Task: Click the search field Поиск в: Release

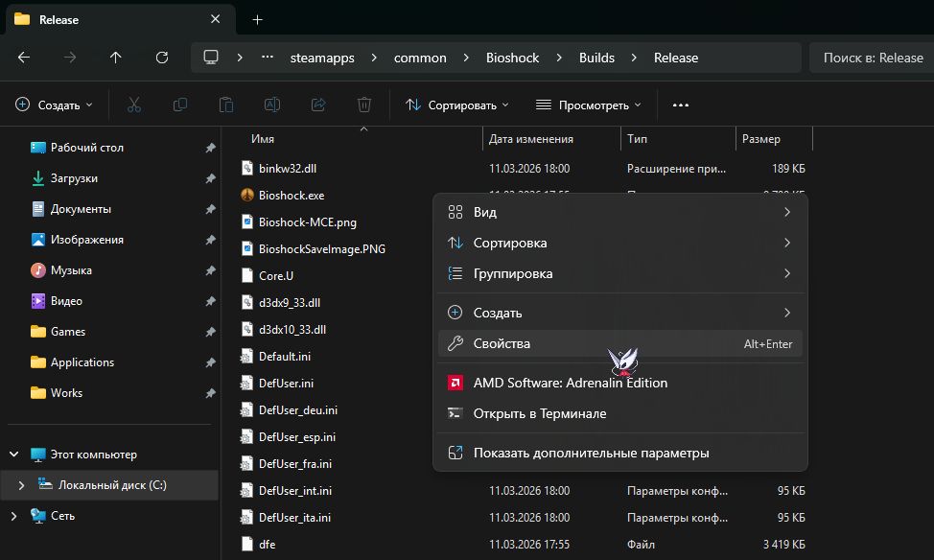Action: pyautogui.click(x=872, y=58)
